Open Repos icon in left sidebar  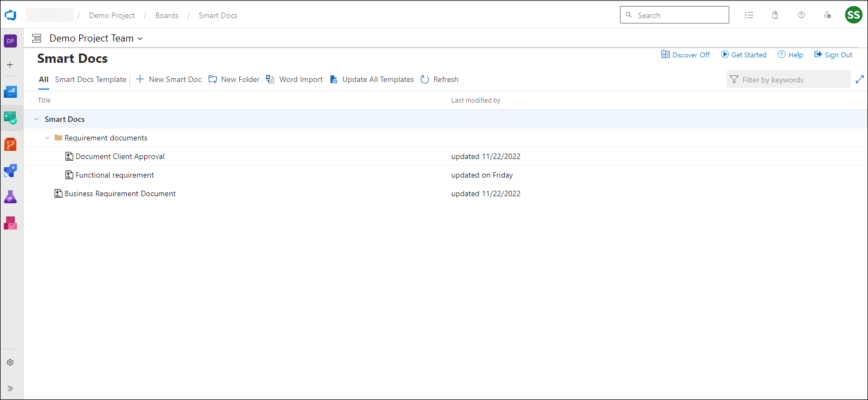(x=10, y=144)
